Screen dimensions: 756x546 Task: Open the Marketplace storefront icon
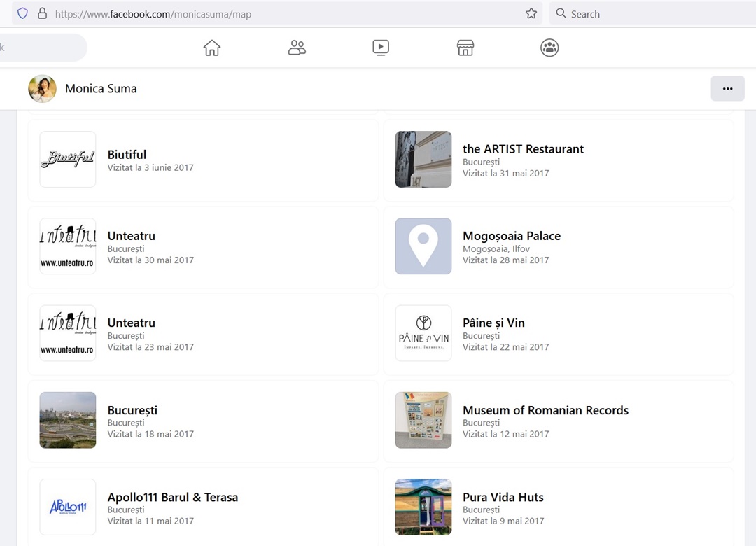point(465,48)
